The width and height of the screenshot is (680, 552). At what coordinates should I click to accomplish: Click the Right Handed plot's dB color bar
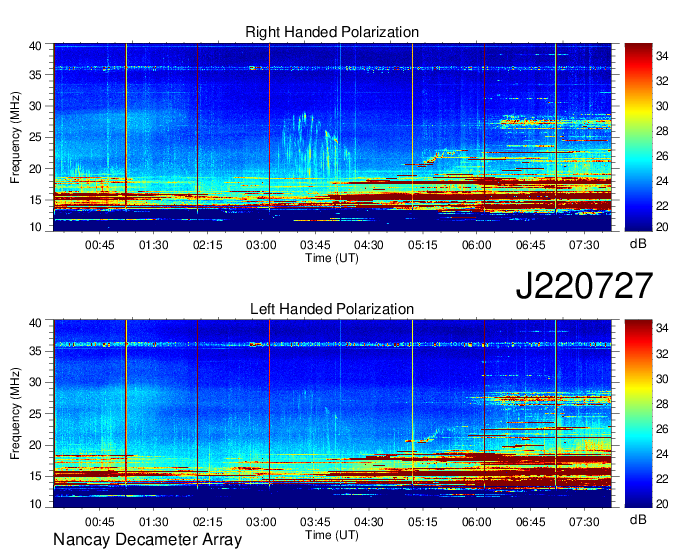[x=638, y=137]
